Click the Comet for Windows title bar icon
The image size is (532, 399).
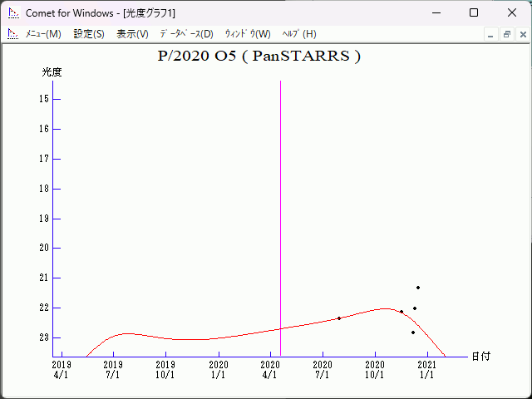pos(12,12)
